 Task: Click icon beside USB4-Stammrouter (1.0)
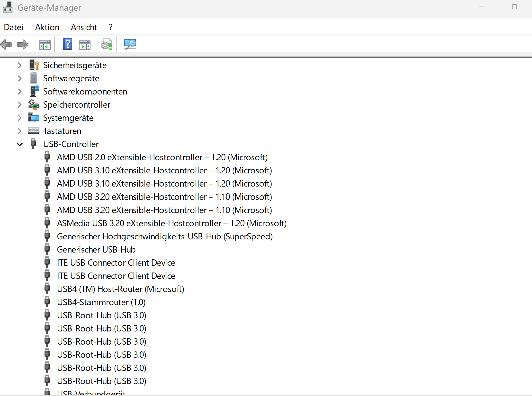point(47,302)
